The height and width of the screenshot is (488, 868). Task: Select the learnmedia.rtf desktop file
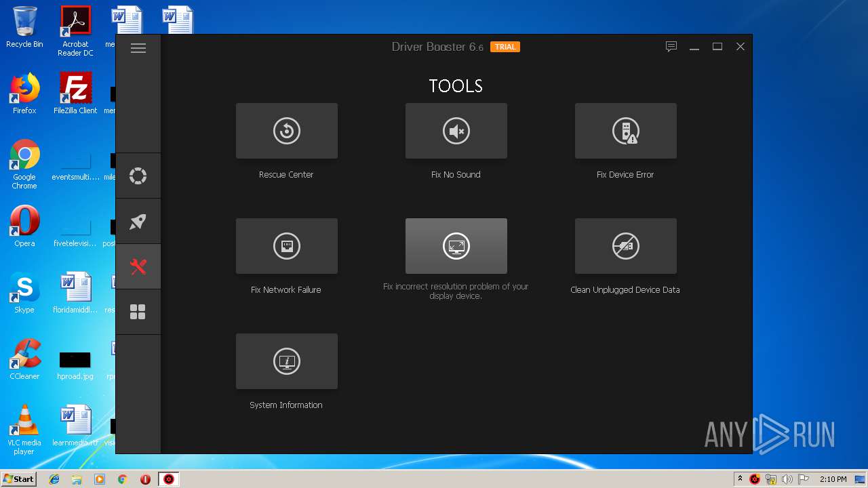click(75, 426)
